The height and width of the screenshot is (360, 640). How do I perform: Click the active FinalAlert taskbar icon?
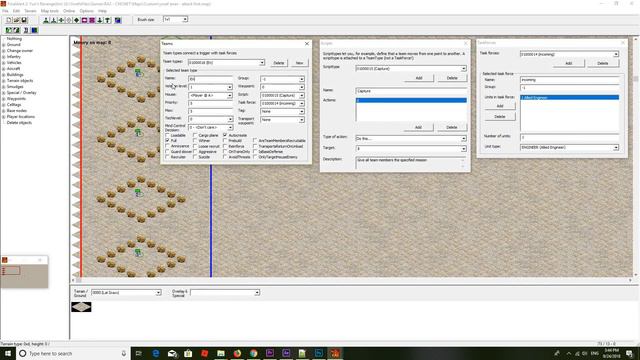pyautogui.click(x=335, y=353)
